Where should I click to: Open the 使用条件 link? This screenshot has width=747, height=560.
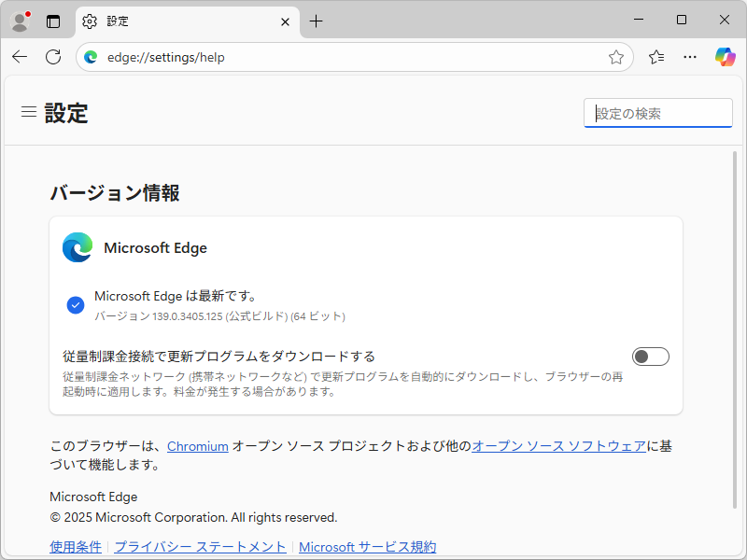coord(75,546)
